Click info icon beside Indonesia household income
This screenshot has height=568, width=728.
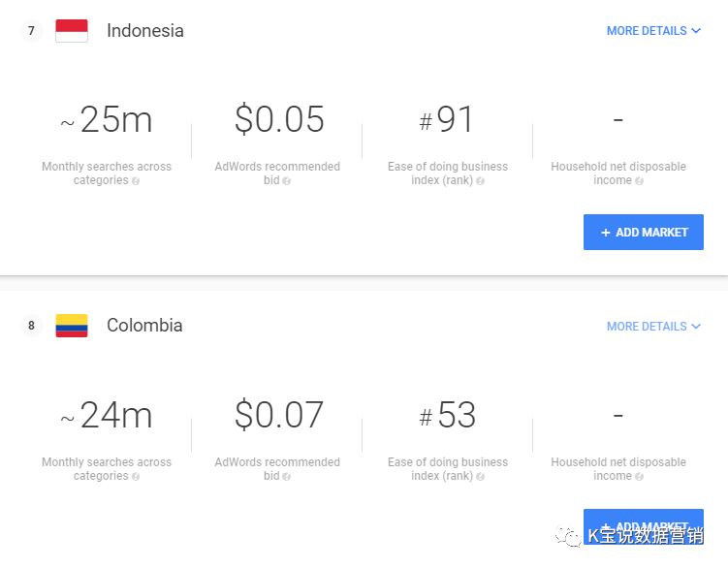click(x=639, y=181)
